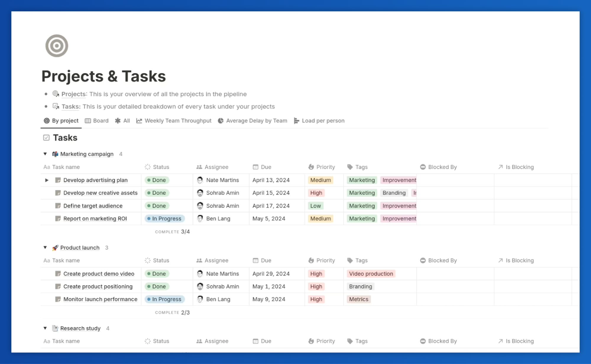Click the due date May 9, 2024
The height and width of the screenshot is (364, 591).
268,299
